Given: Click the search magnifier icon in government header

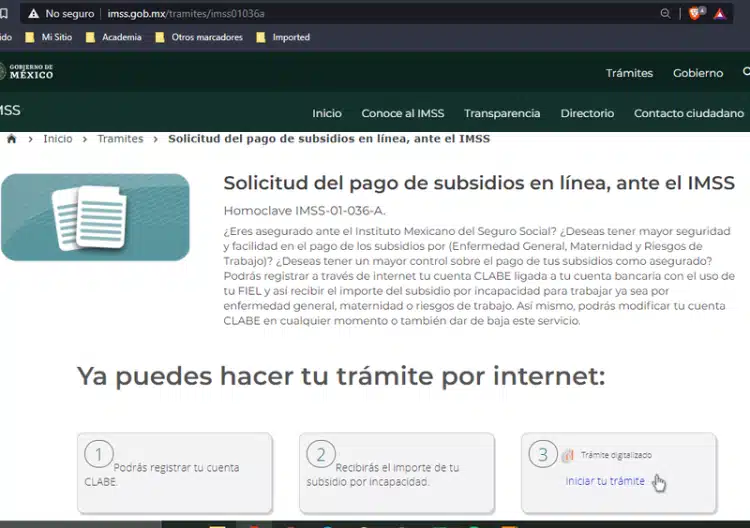Looking at the screenshot, I should 745,72.
